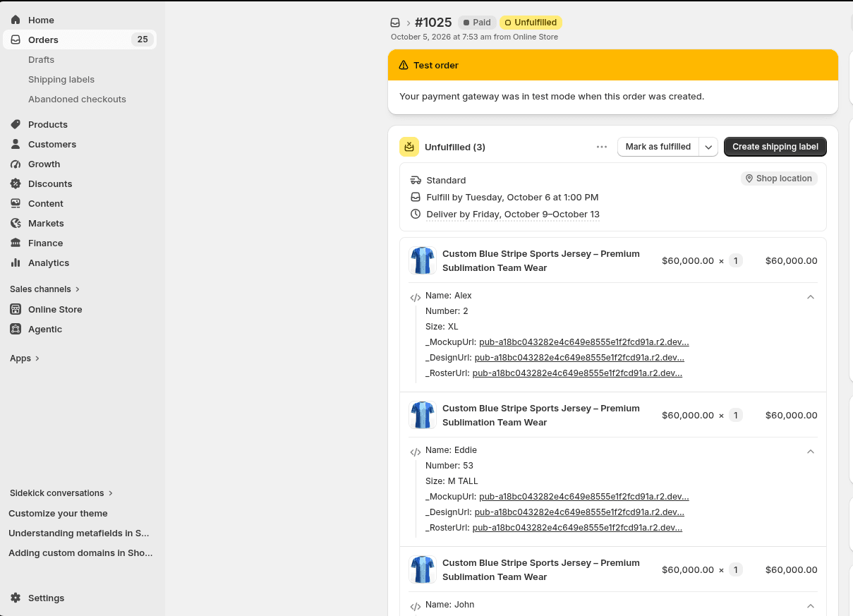Click the Products tag icon
Image resolution: width=853 pixels, height=616 pixels.
16,124
